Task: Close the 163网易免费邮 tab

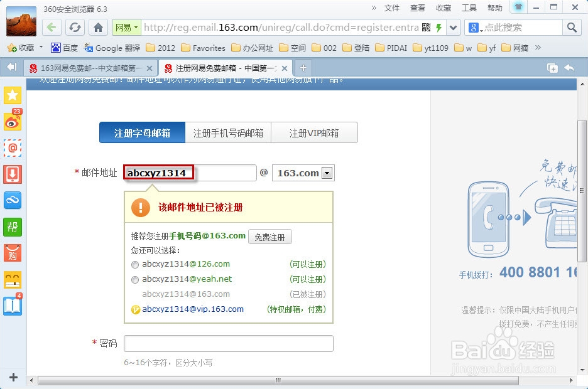Action: (150, 68)
